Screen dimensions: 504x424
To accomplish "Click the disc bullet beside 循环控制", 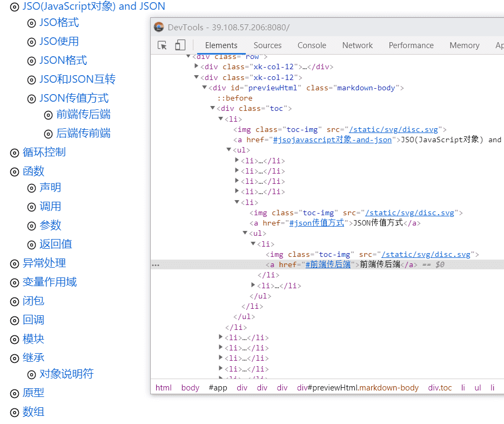I will tap(15, 153).
